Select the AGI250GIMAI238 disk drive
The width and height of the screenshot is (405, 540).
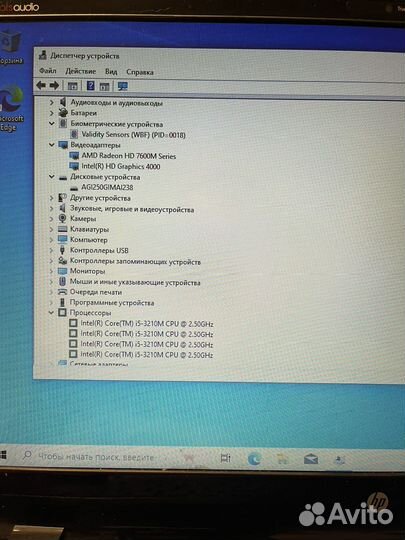coord(107,187)
